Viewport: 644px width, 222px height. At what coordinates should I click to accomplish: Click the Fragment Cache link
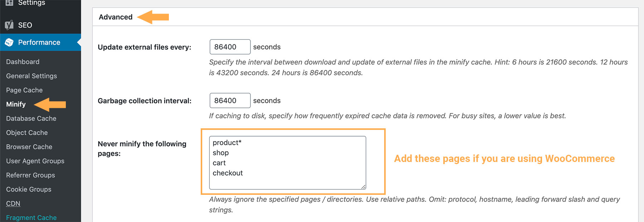tap(31, 217)
